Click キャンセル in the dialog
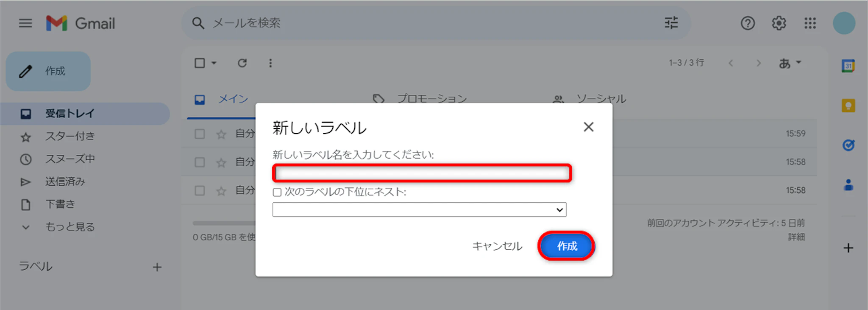 tap(497, 246)
